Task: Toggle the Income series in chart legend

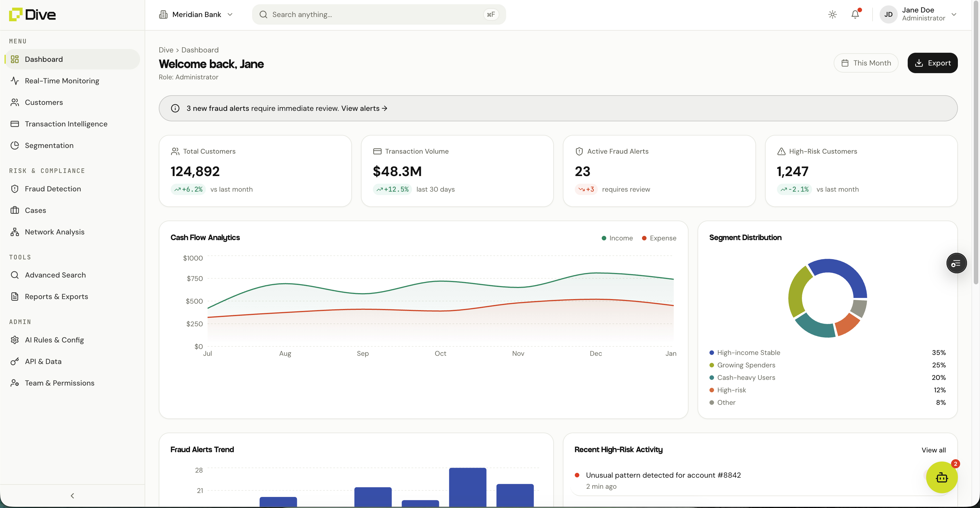Action: [x=617, y=238]
